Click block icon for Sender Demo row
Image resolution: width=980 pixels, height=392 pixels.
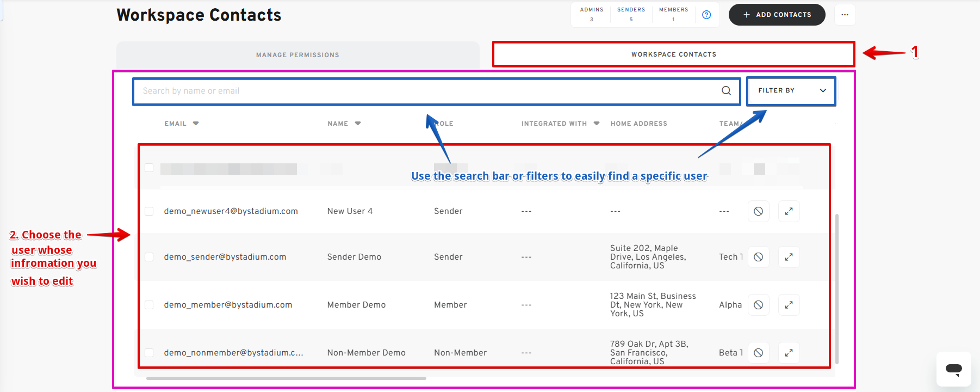pos(758,257)
